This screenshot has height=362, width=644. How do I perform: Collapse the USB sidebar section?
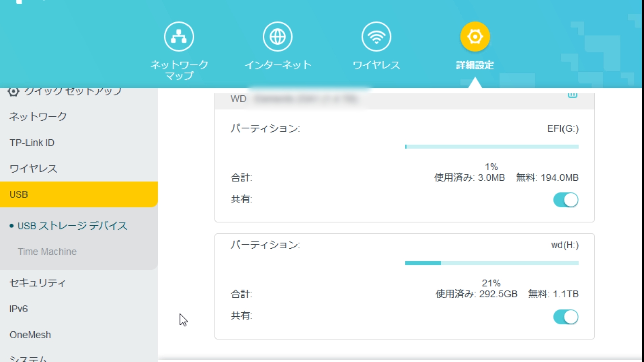pos(19,194)
